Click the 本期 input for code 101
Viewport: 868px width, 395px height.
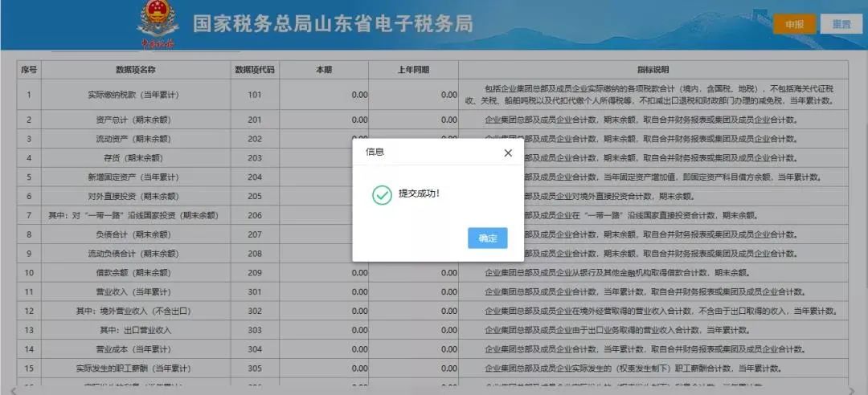click(324, 95)
